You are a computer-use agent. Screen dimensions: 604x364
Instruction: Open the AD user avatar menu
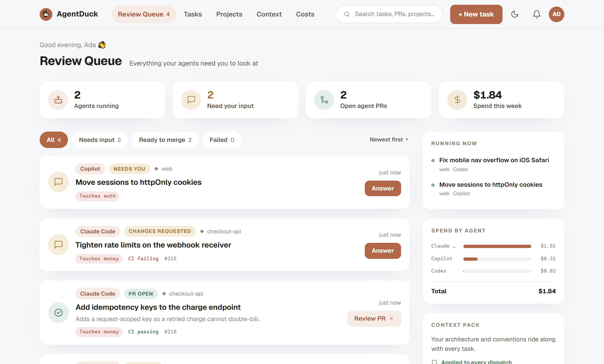pos(556,14)
